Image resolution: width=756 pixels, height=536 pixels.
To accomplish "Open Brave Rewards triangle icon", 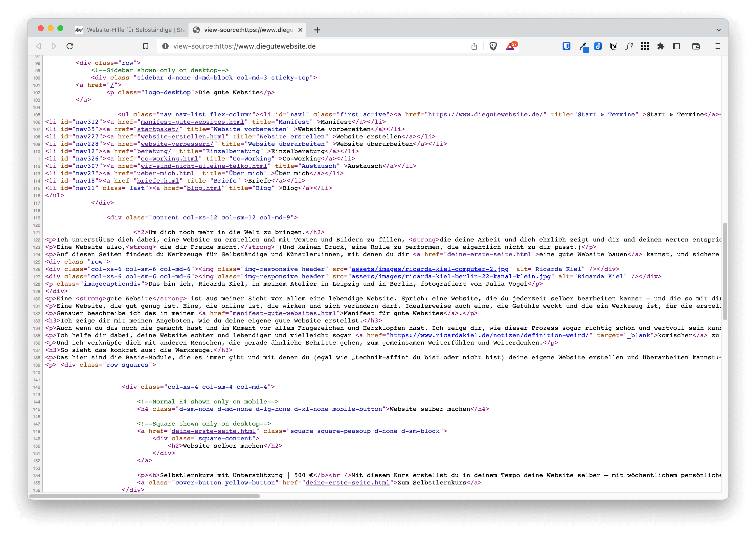I will tap(511, 46).
